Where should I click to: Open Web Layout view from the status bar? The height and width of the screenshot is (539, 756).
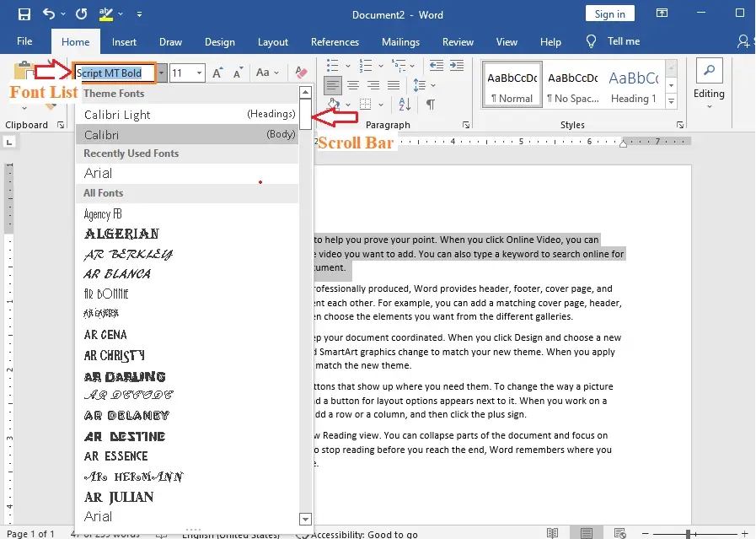[619, 533]
